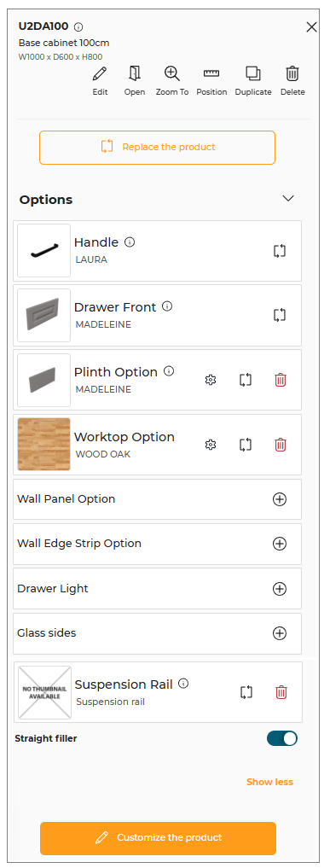Add a Wall Panel Option
324x868 pixels.
click(x=280, y=499)
